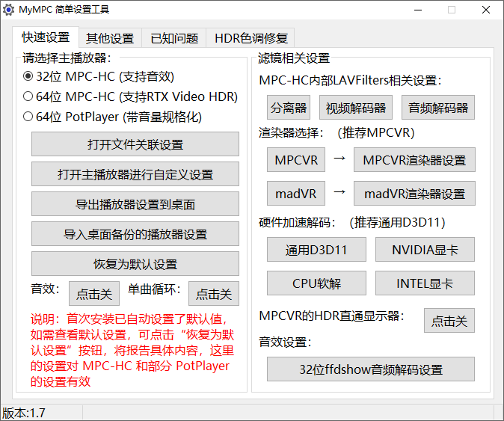Screen dimensions: 504x421
Task: Click 导出播放器设置到桌面 button
Action: click(135, 203)
